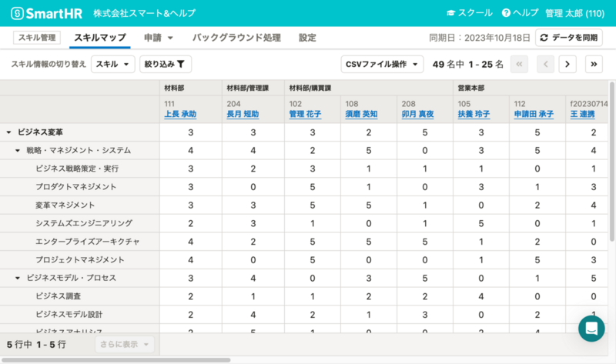
Task: Open the 申請 tab dropdown
Action: [159, 38]
